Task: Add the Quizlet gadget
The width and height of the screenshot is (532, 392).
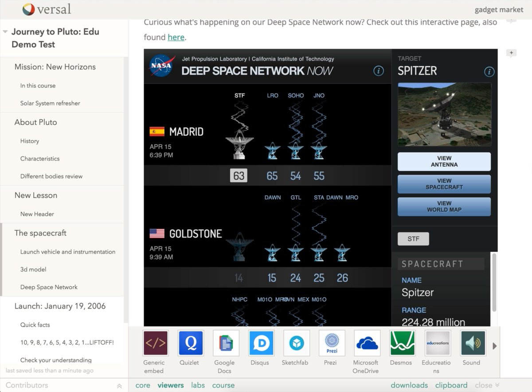Action: pyautogui.click(x=191, y=343)
